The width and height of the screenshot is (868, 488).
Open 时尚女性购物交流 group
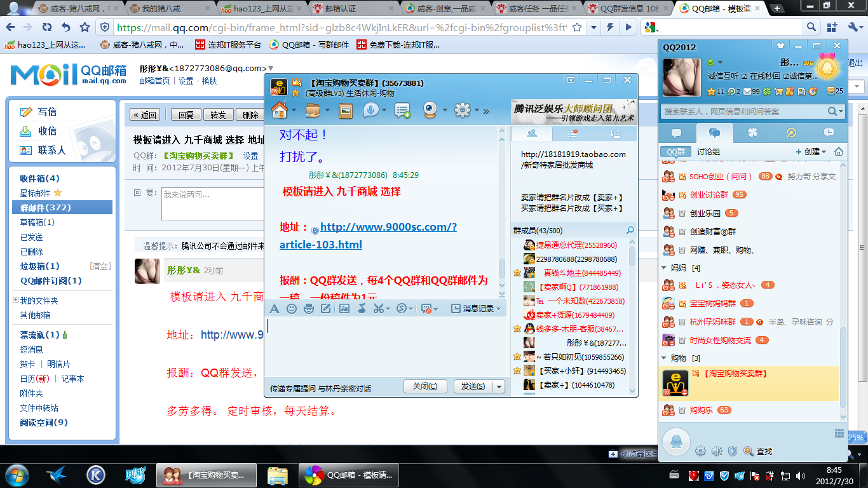720,340
